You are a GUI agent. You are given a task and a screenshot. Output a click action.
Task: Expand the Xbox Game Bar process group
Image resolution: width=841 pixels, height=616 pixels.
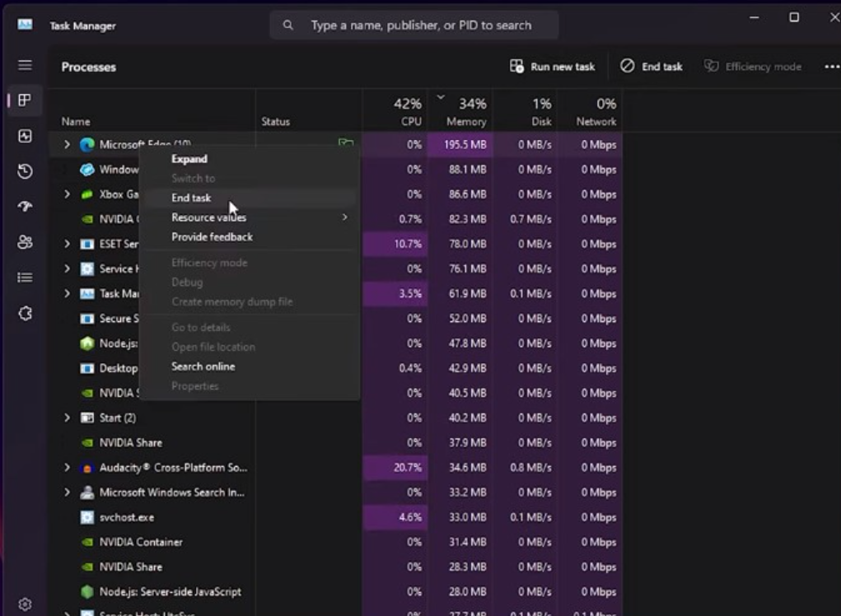tap(67, 194)
